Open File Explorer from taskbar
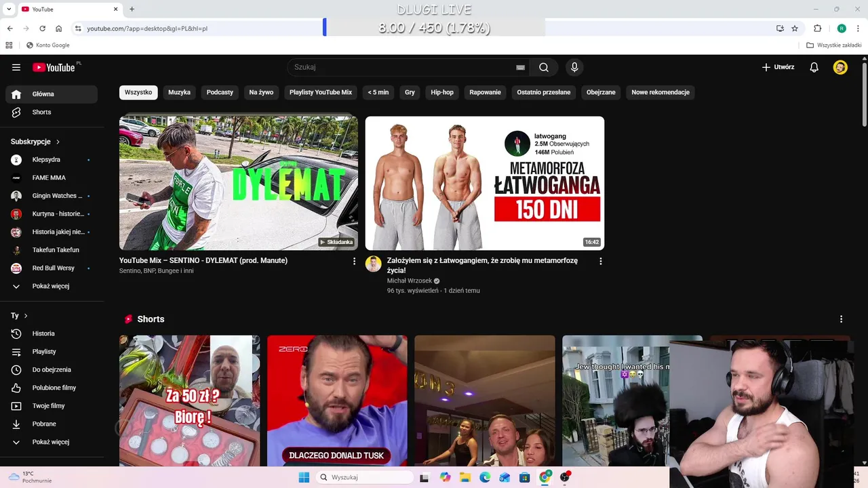 465,477
